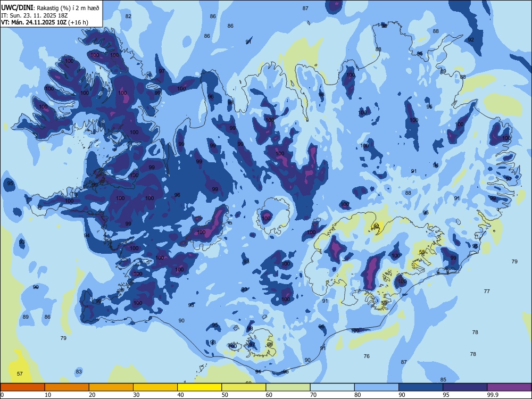The height and width of the screenshot is (399, 532).
Task: Click the map value '82'
Action: pos(128,16)
